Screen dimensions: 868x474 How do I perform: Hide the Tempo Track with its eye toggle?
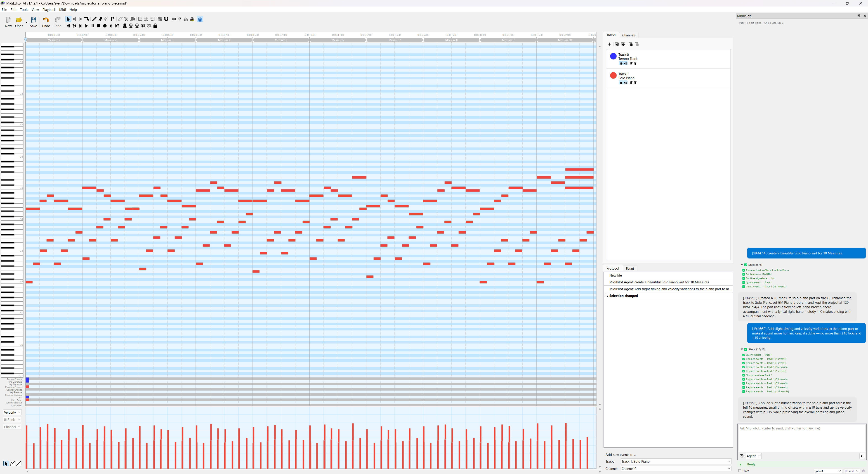[x=621, y=63]
